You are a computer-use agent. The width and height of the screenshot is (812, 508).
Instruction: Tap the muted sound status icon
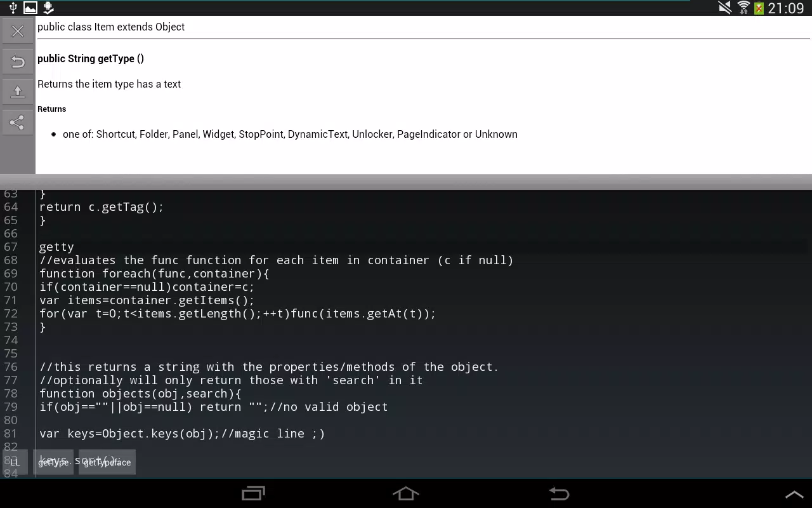coord(725,8)
